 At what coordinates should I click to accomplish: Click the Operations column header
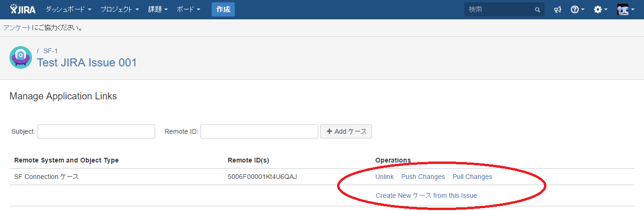click(x=393, y=160)
